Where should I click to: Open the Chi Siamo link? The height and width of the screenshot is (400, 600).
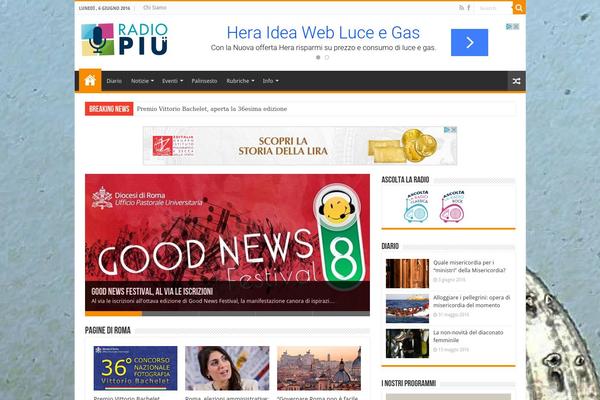click(155, 8)
